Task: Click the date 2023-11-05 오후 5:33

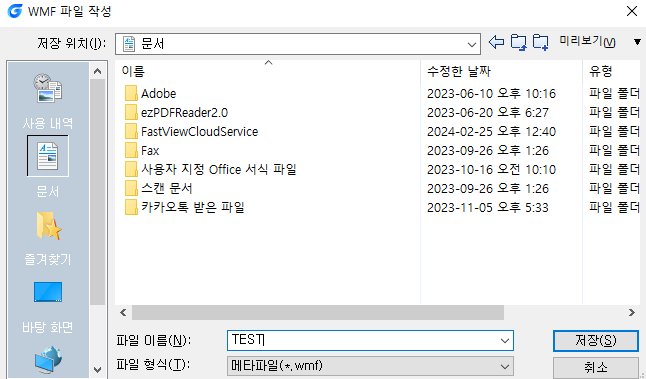Action: pyautogui.click(x=488, y=207)
